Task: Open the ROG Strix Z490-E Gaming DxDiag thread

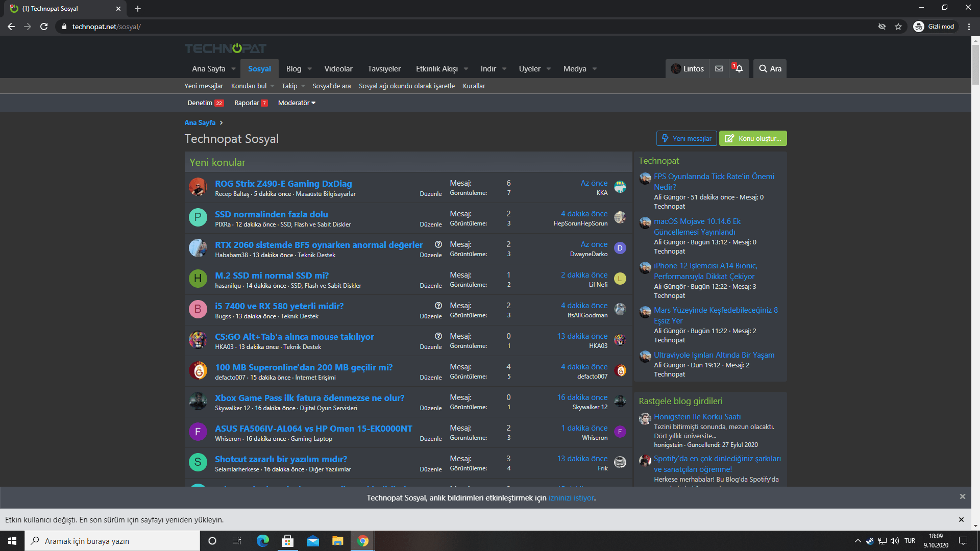Action: pyautogui.click(x=283, y=183)
